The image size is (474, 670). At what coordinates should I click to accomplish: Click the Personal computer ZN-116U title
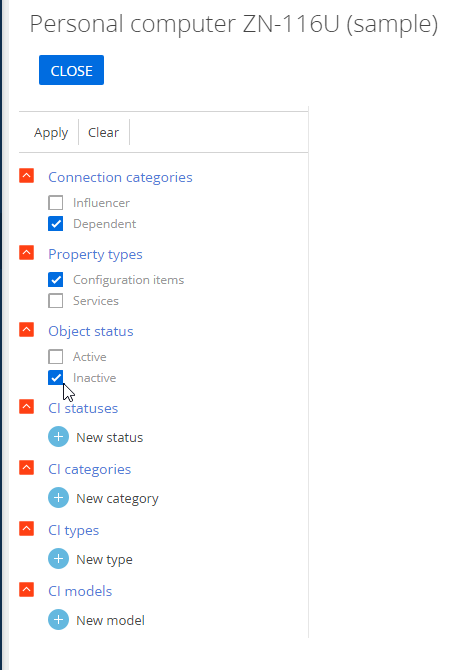(x=234, y=24)
